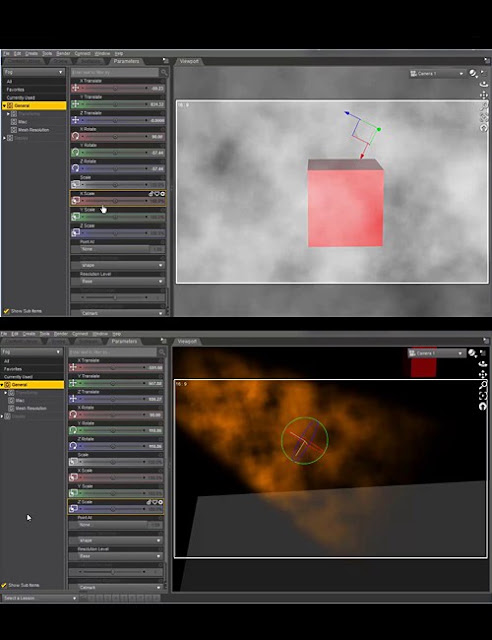The height and width of the screenshot is (640, 492).
Task: Click Currently Used filter in red cube window
Action: coord(21,98)
